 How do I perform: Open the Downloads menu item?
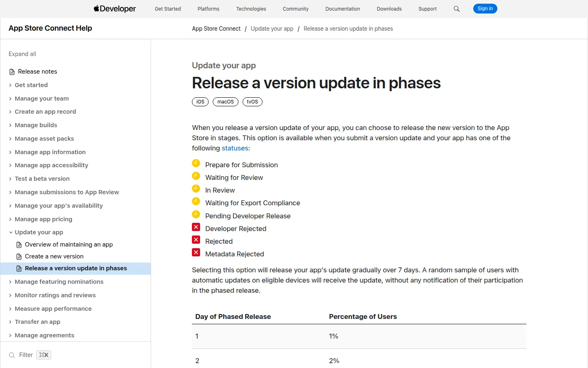click(x=389, y=9)
